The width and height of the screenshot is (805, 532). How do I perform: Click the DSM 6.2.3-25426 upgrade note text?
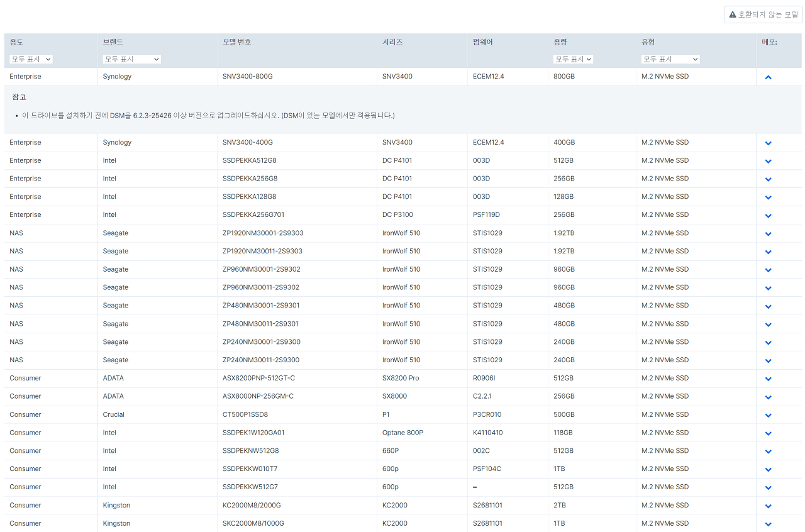point(208,116)
